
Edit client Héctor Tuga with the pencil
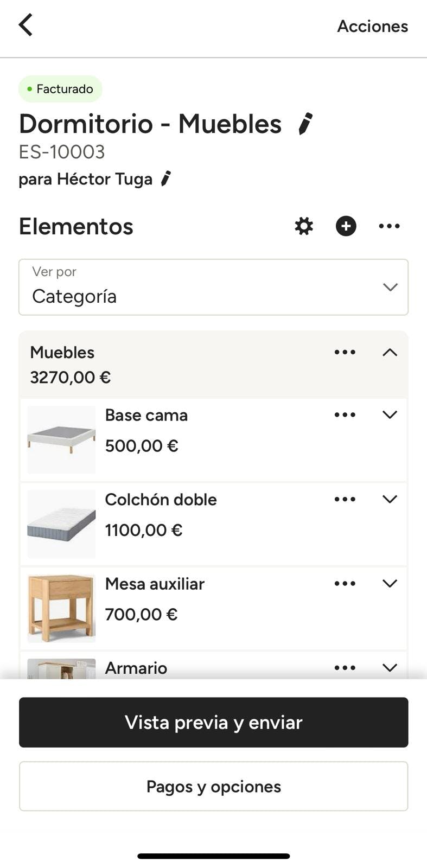166,178
